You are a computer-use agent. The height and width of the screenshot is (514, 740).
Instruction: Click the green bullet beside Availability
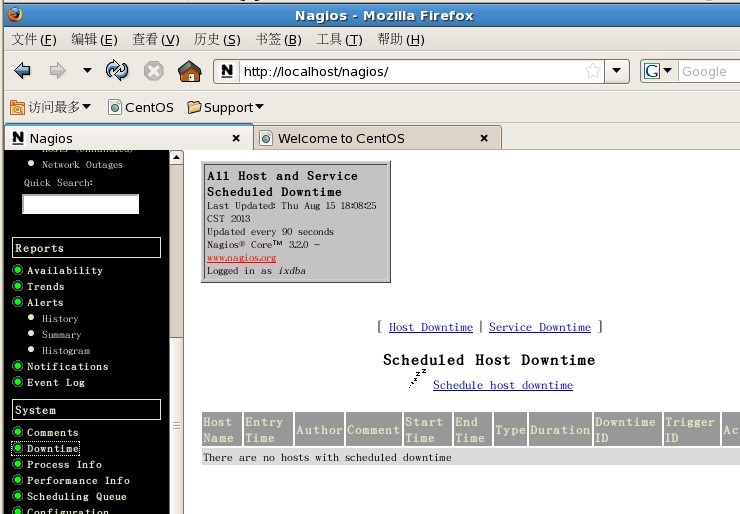click(18, 270)
